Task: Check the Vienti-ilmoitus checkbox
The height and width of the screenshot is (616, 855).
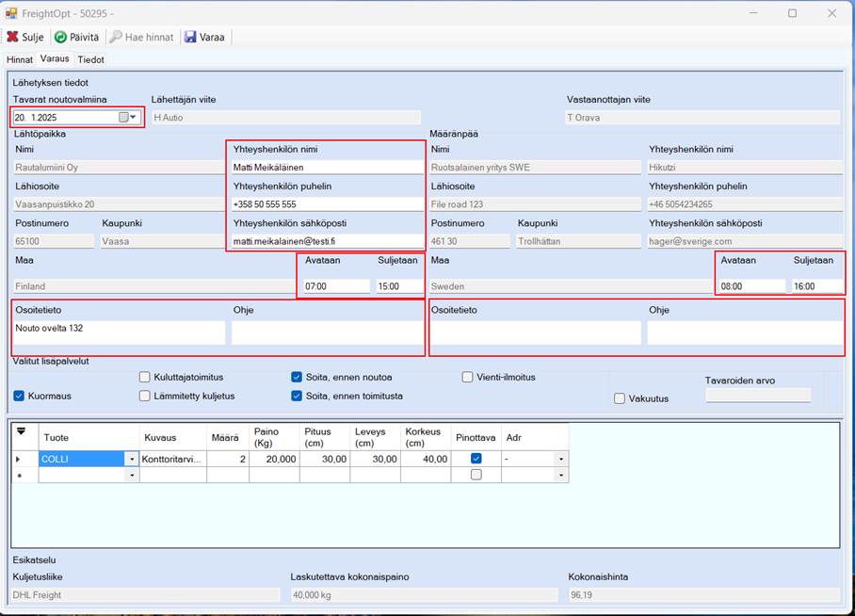Action: point(467,377)
